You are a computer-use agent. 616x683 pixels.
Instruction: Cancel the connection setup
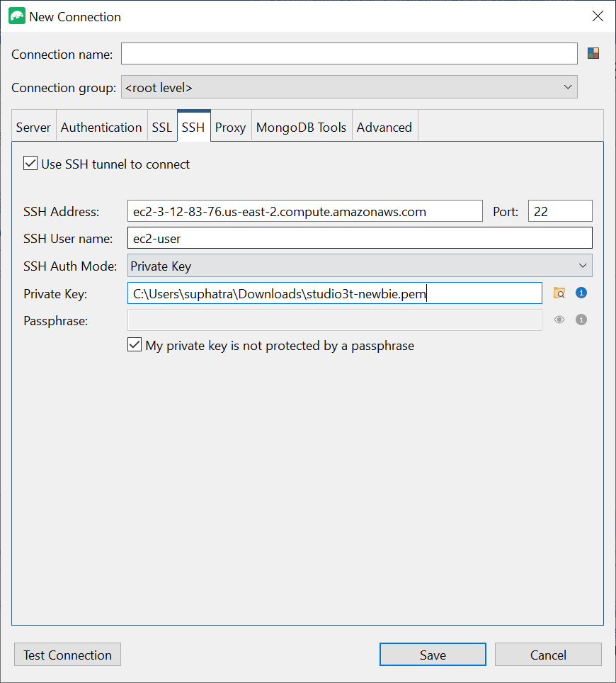tap(548, 654)
